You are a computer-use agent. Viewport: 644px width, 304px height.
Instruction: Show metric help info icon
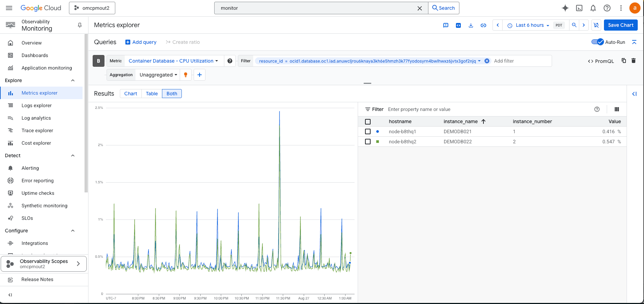(x=230, y=61)
